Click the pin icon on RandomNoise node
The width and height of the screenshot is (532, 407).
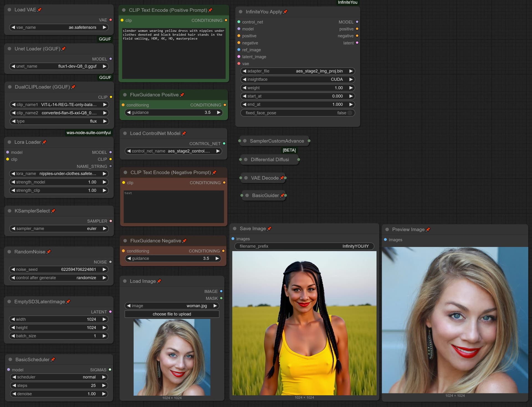(x=49, y=252)
